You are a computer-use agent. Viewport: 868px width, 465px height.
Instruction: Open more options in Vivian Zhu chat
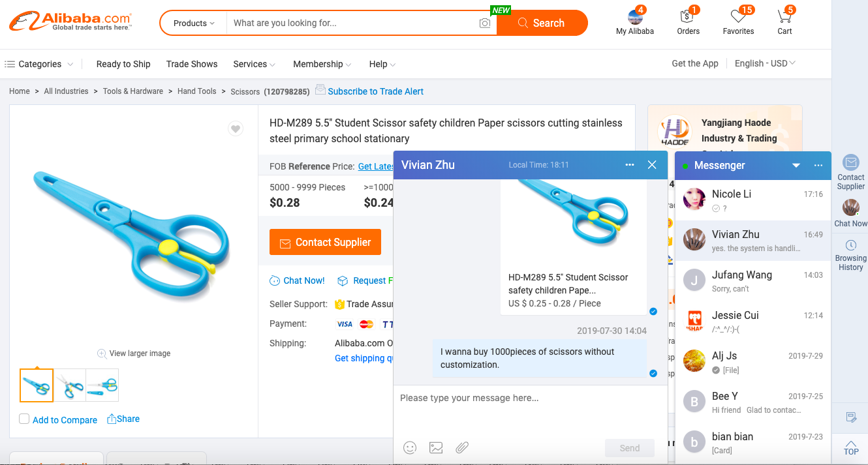(x=630, y=165)
